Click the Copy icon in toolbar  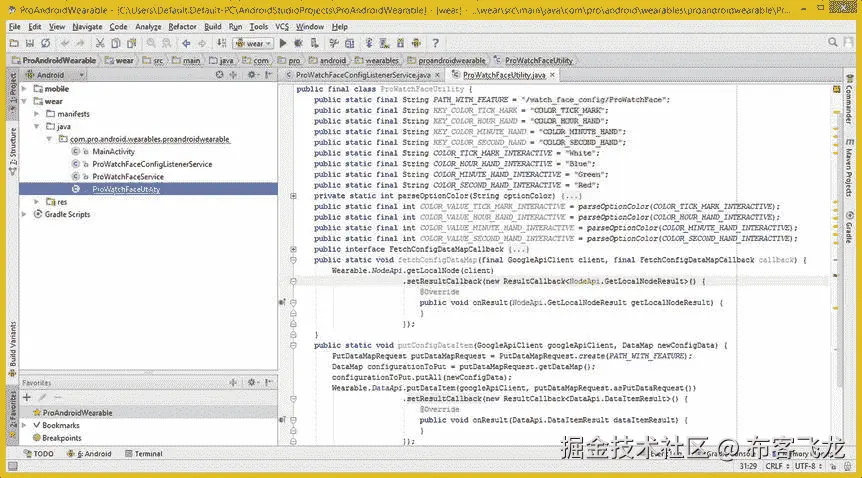click(115, 43)
